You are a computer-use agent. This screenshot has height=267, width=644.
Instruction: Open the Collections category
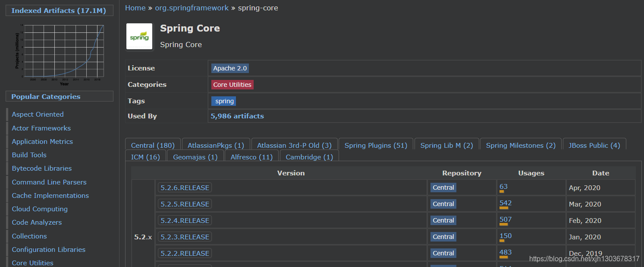[29, 236]
